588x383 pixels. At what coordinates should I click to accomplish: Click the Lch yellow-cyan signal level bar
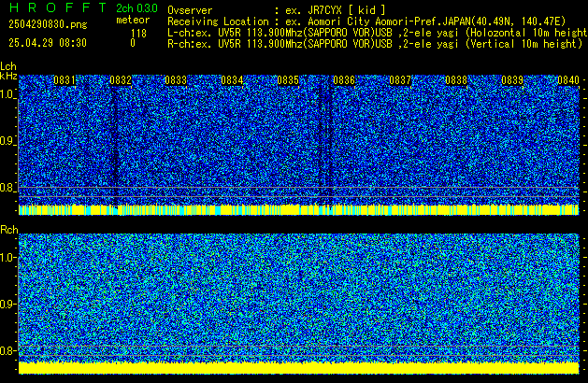299,210
